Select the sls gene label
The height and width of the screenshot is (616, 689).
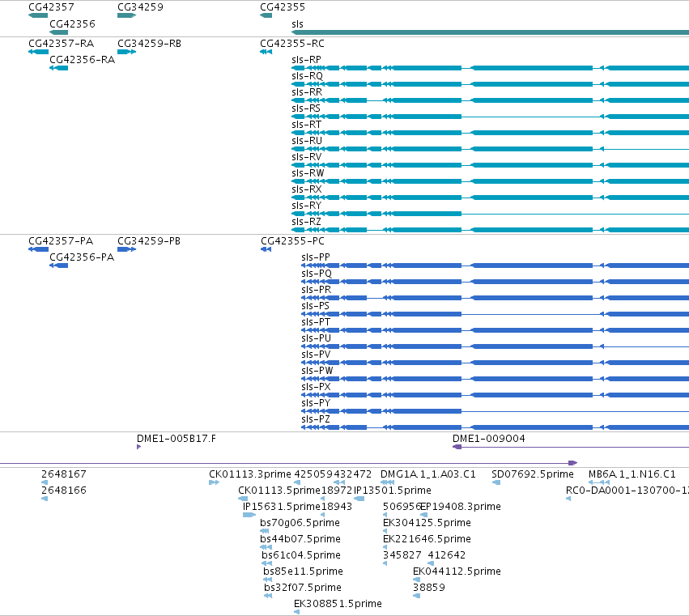pos(297,24)
